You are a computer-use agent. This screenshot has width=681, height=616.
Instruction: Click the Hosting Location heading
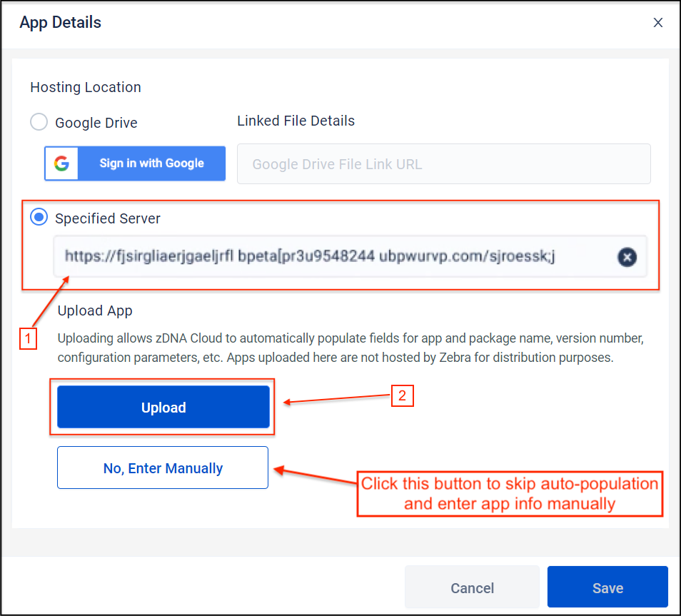pyautogui.click(x=86, y=88)
